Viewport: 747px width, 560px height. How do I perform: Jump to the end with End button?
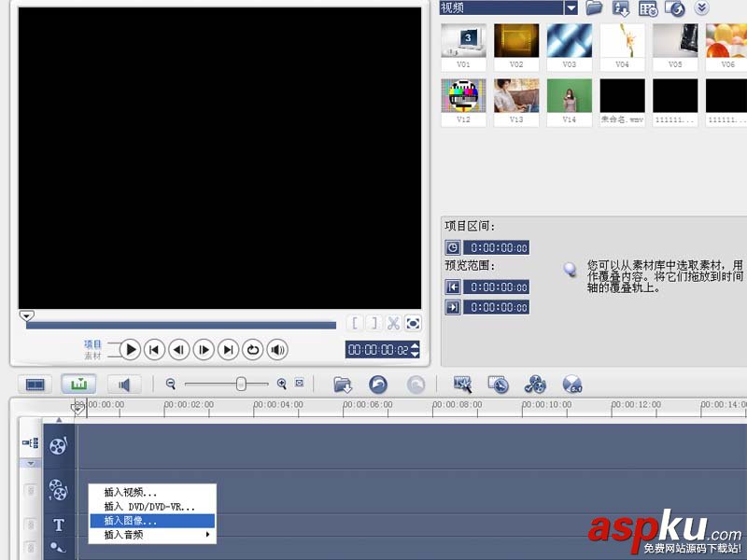click(228, 350)
